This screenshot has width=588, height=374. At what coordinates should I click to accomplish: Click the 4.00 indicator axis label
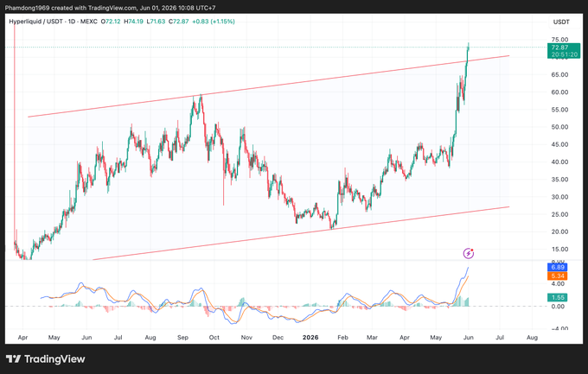point(558,283)
